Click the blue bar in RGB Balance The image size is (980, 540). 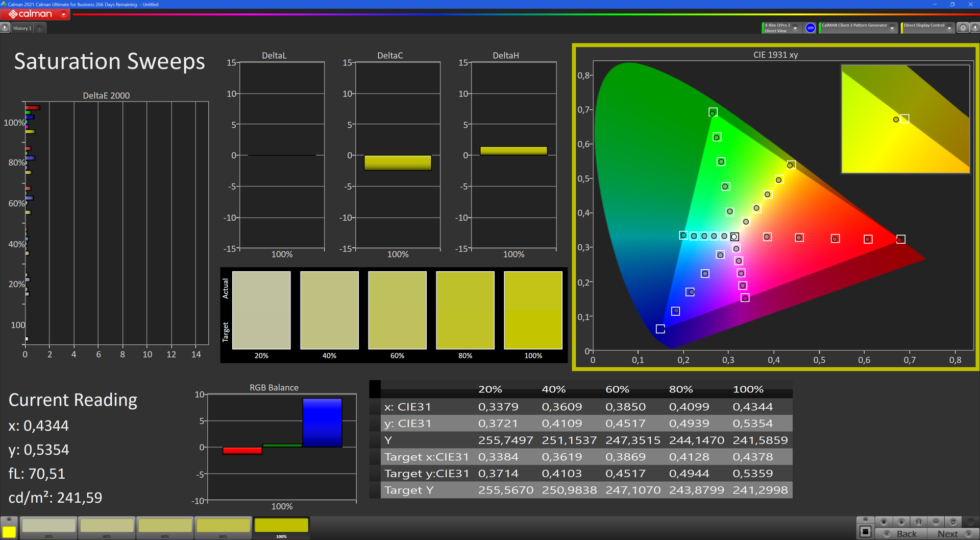322,422
